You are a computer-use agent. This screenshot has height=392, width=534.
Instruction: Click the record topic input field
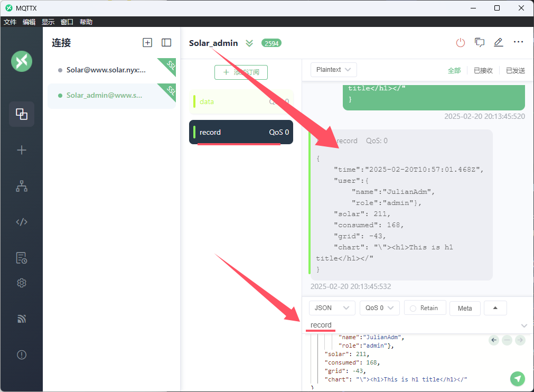[412, 325]
